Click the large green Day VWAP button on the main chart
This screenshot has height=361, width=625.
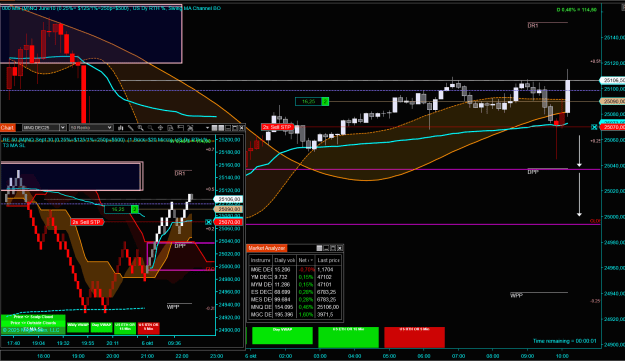282,335
